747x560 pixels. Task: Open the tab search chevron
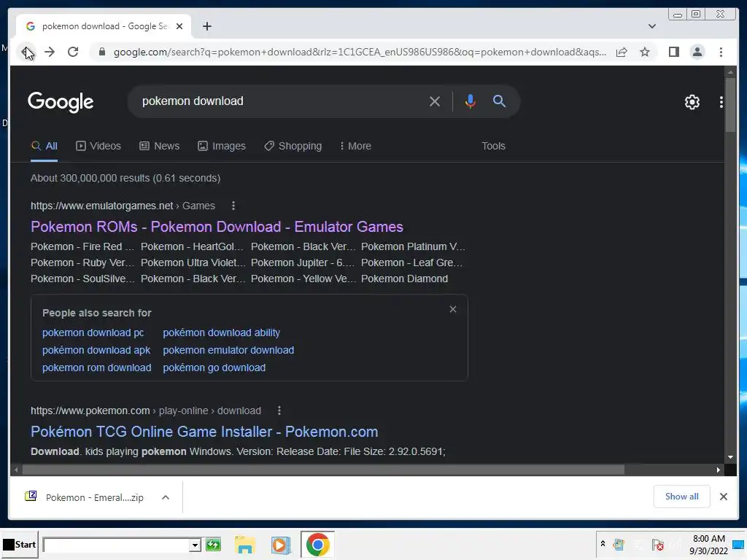click(x=651, y=26)
